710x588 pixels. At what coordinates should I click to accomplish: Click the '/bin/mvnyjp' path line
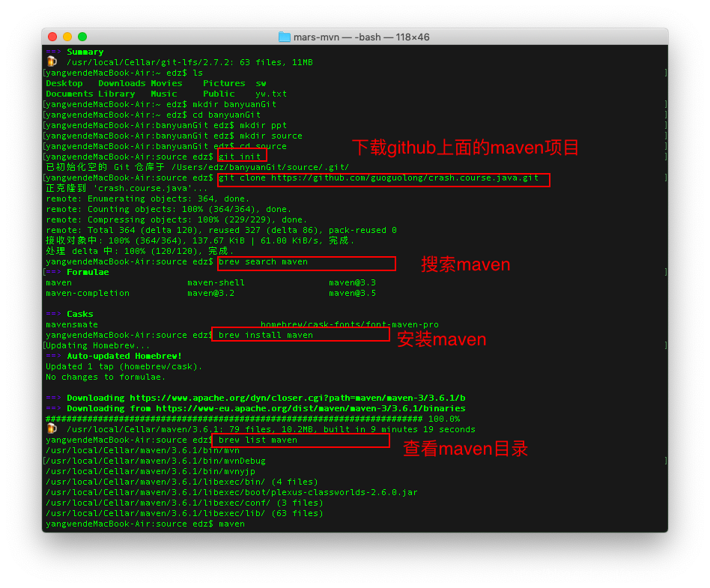(x=151, y=471)
